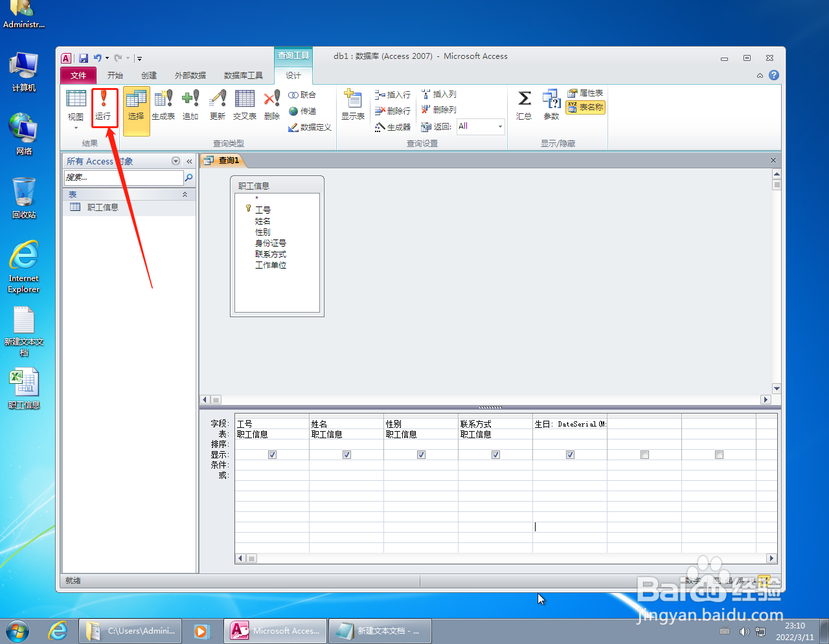Click the navigation pane search magnifier
Screen dimensions: 829x644
pyautogui.click(x=189, y=177)
